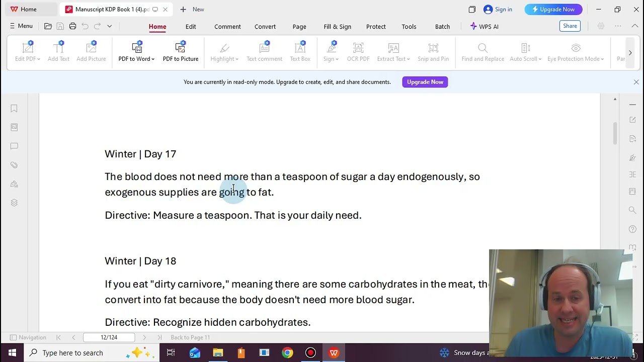Expand the Extract Text dropdown
The width and height of the screenshot is (644, 362).
click(x=408, y=59)
